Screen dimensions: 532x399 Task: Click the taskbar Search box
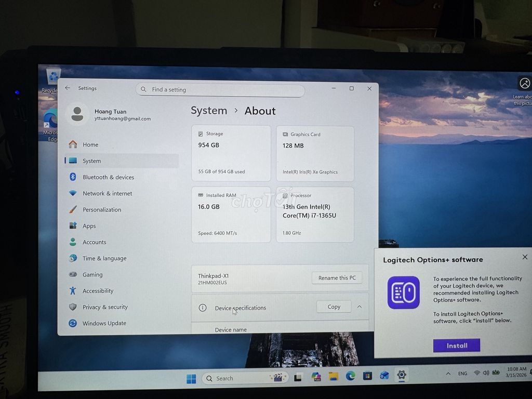tap(245, 378)
